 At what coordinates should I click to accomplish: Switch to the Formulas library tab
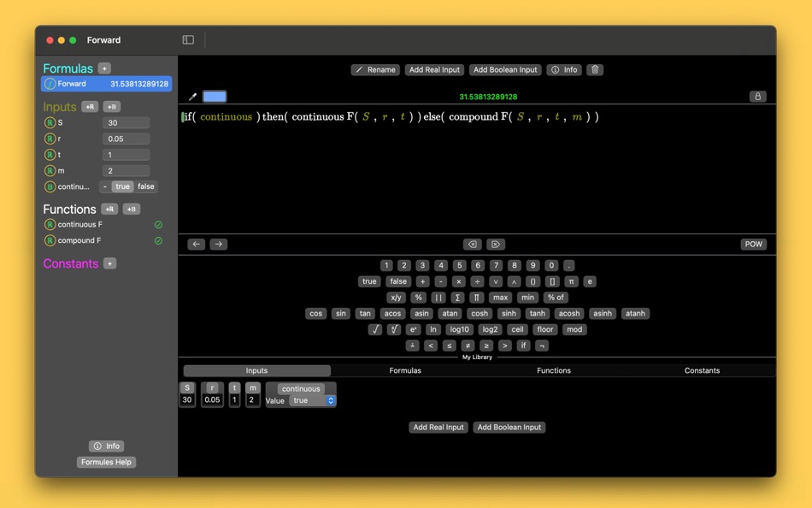(405, 370)
